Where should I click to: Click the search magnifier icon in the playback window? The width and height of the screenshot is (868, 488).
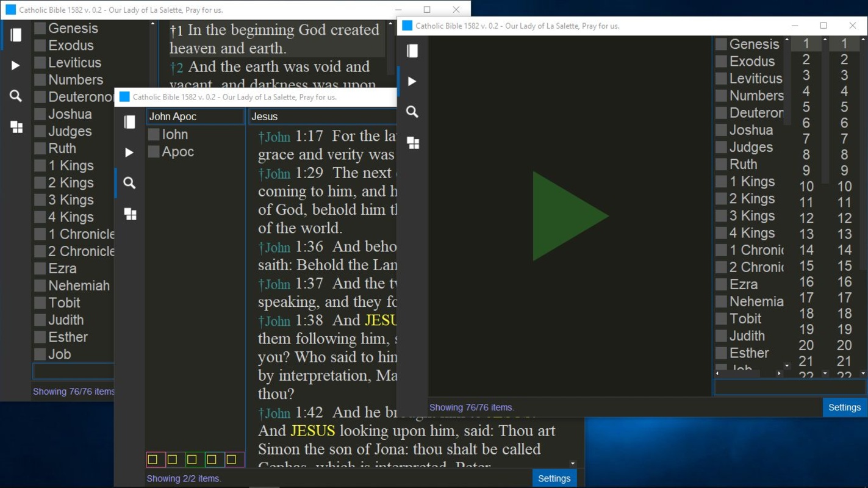(x=412, y=112)
